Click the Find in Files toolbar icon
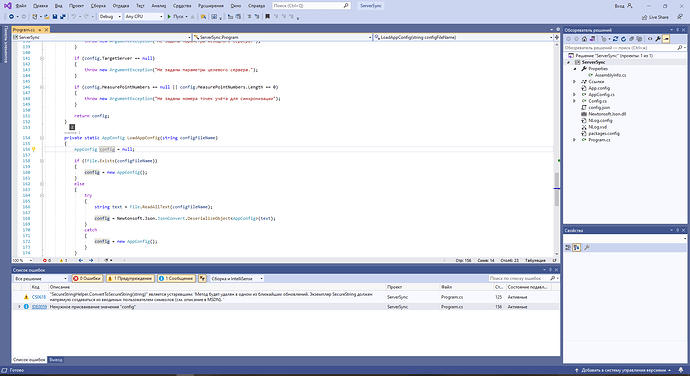Screen dimensions: 690x376 [x=203, y=17]
